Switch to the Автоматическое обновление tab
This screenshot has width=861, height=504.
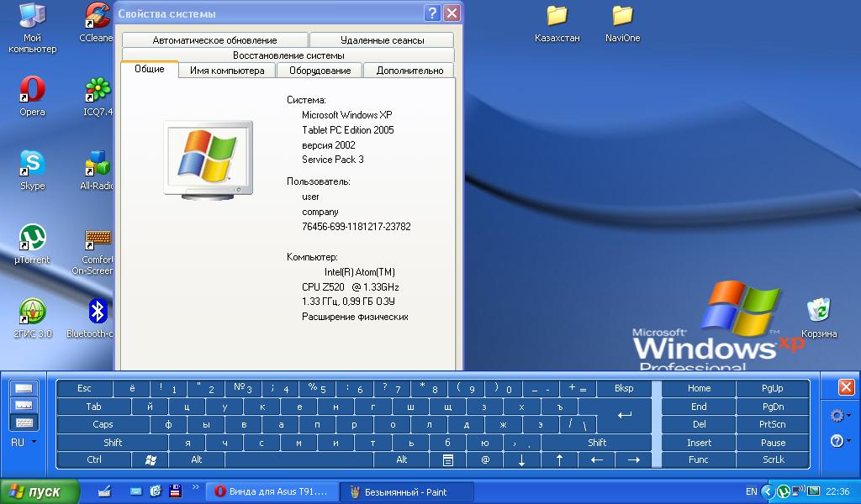214,40
